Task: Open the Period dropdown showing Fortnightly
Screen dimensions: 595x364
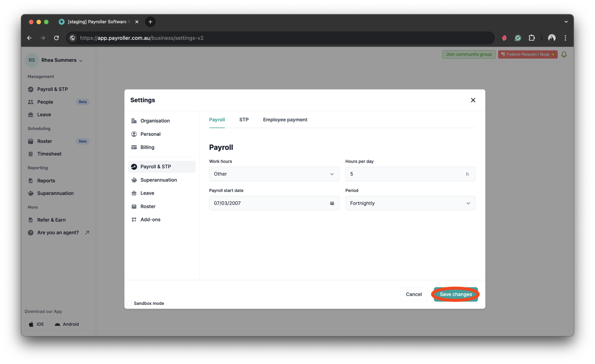Action: tap(410, 203)
